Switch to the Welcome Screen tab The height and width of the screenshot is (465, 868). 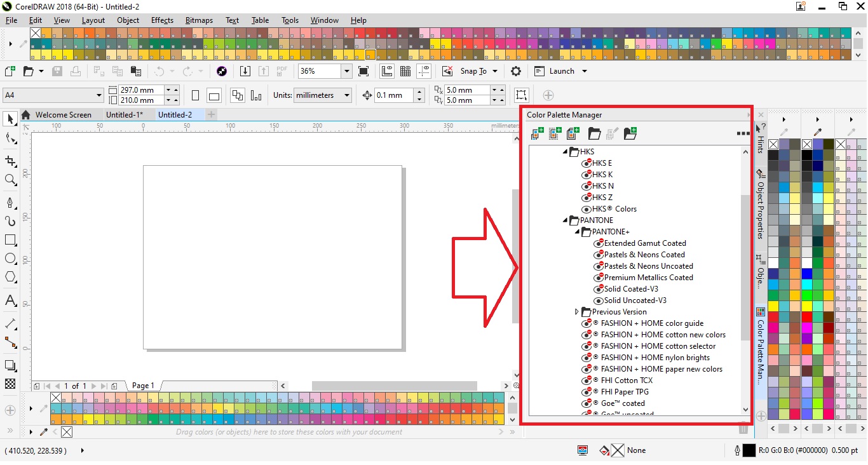point(64,115)
